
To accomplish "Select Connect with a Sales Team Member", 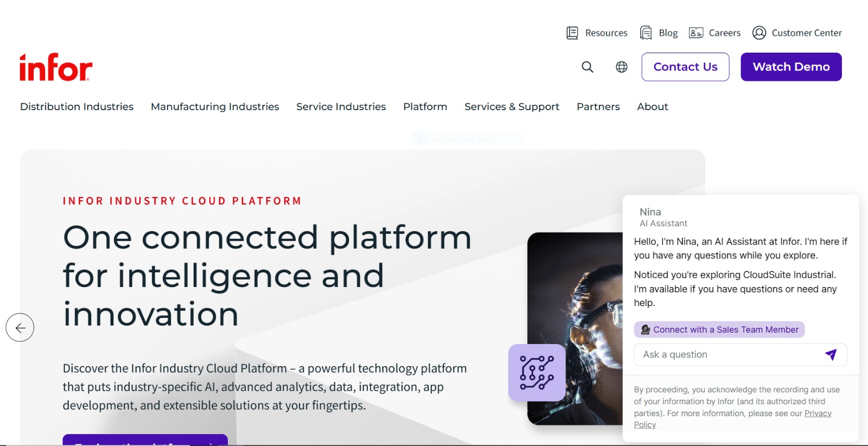I will click(719, 329).
